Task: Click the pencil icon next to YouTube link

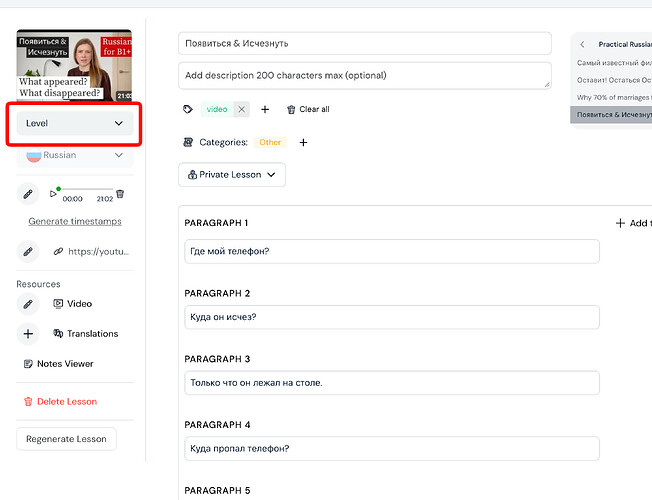Action: pyautogui.click(x=29, y=251)
